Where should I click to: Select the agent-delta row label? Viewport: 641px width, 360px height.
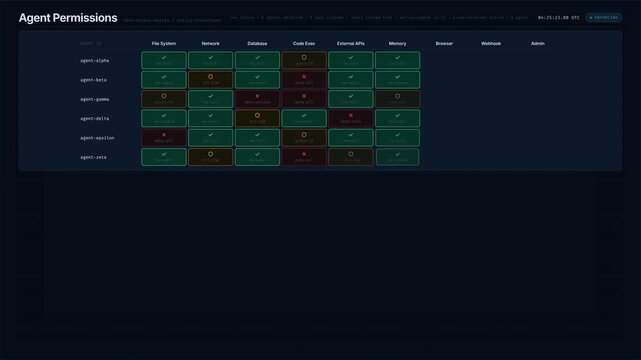(94, 119)
